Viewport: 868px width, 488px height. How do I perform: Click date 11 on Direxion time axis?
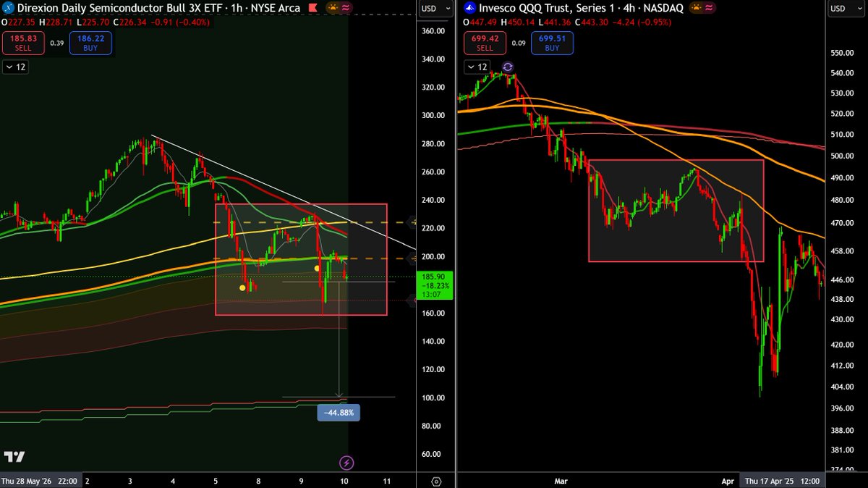(386, 480)
